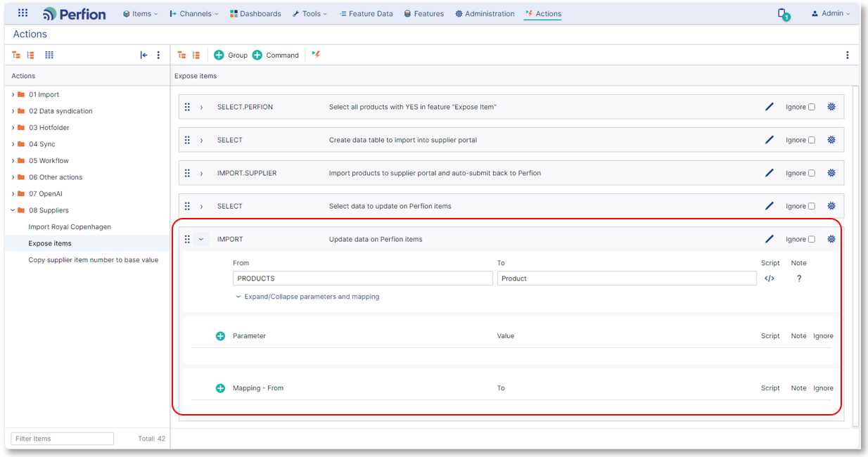Open the Admin user menu

pyautogui.click(x=831, y=13)
